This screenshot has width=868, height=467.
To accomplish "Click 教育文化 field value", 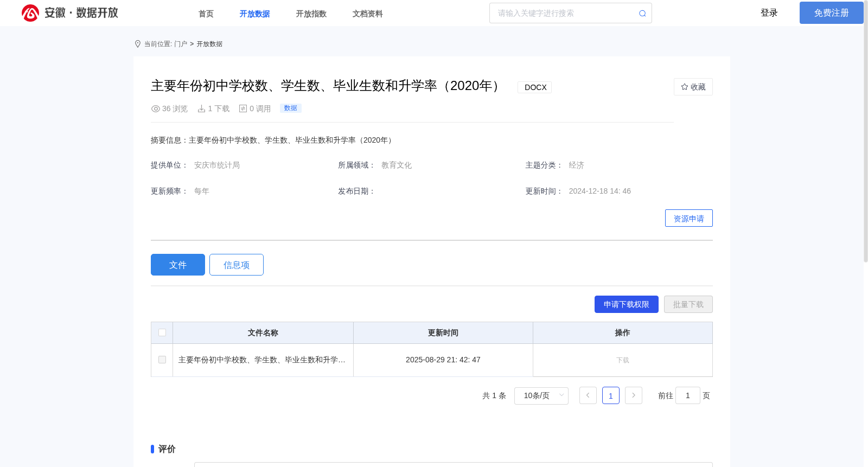I will [397, 165].
